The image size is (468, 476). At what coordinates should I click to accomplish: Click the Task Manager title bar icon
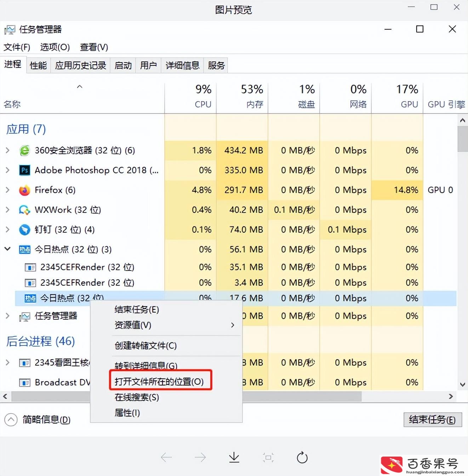point(10,30)
